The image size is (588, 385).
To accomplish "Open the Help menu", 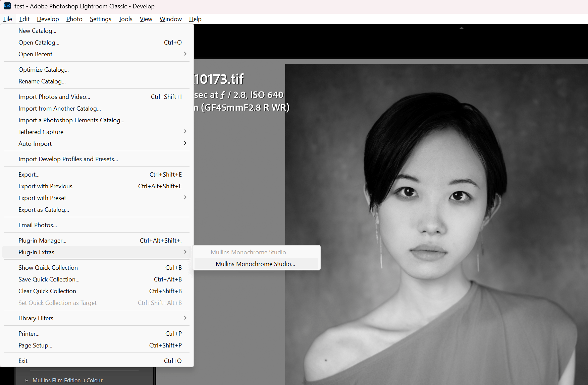I will coord(195,19).
